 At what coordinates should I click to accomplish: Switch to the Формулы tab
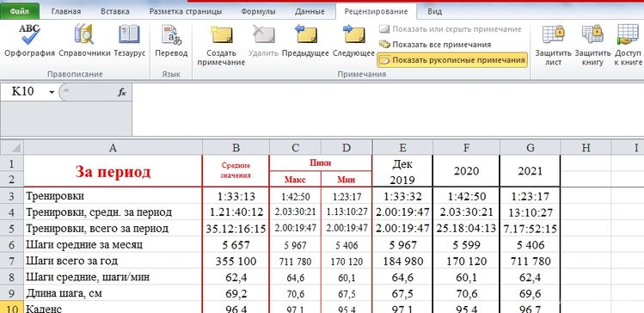pos(258,11)
